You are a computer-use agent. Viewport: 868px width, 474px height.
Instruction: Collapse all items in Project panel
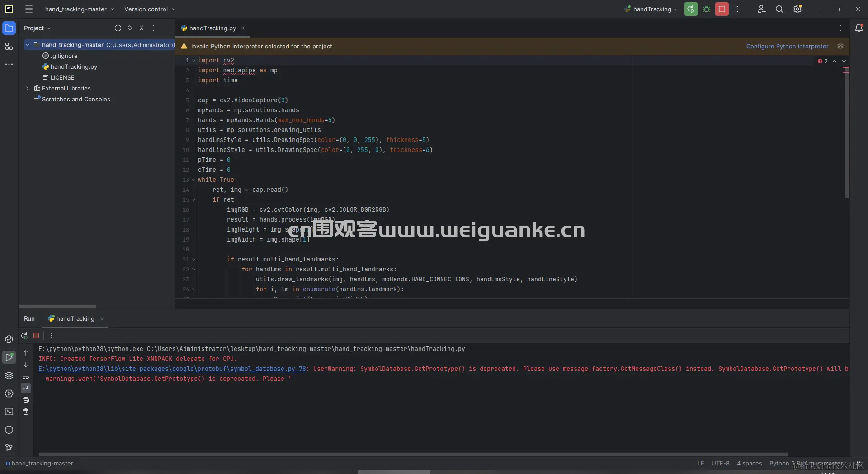[142, 28]
